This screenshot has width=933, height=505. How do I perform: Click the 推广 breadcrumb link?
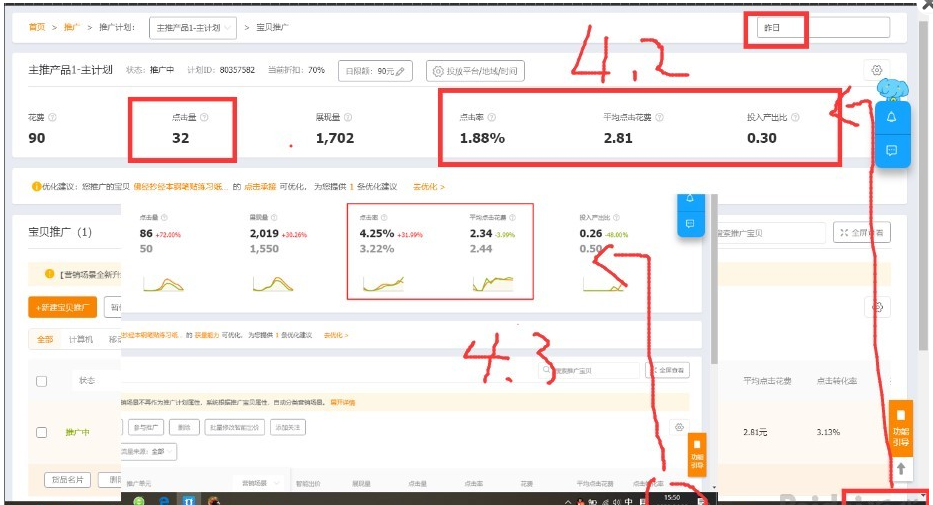[x=71, y=27]
